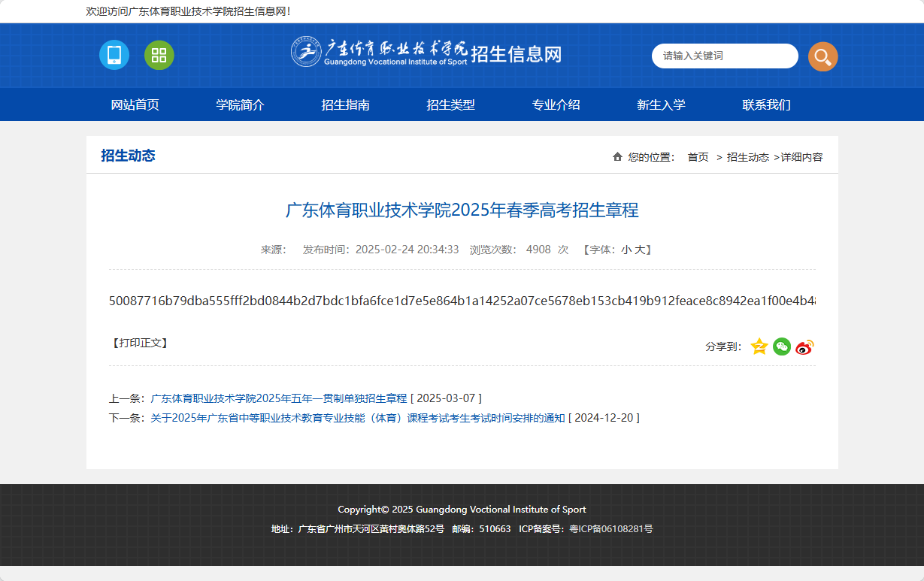
Task: Open the 网站首页 menu item
Action: click(136, 104)
